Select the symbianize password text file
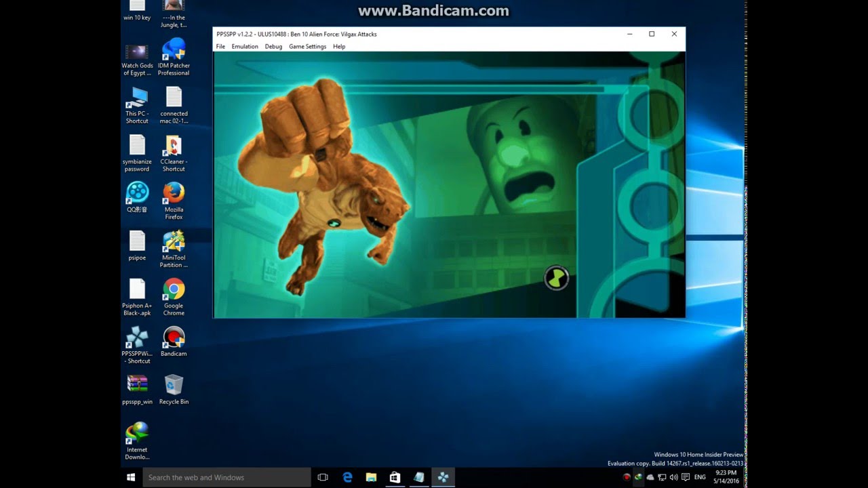 (x=137, y=154)
